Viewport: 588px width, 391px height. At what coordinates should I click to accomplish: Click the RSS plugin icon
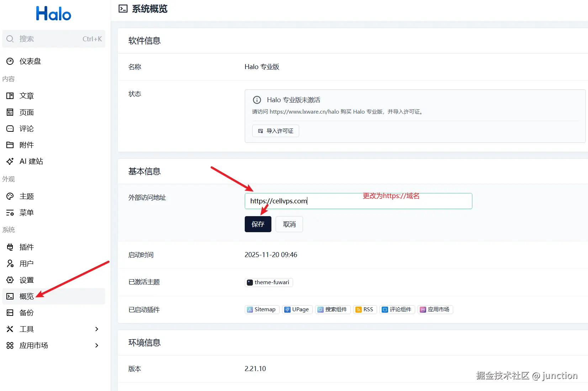click(x=359, y=309)
